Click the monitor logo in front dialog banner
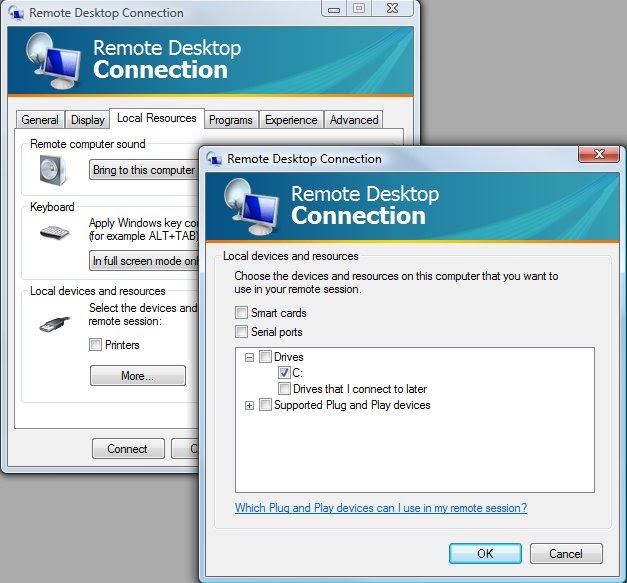 [251, 207]
